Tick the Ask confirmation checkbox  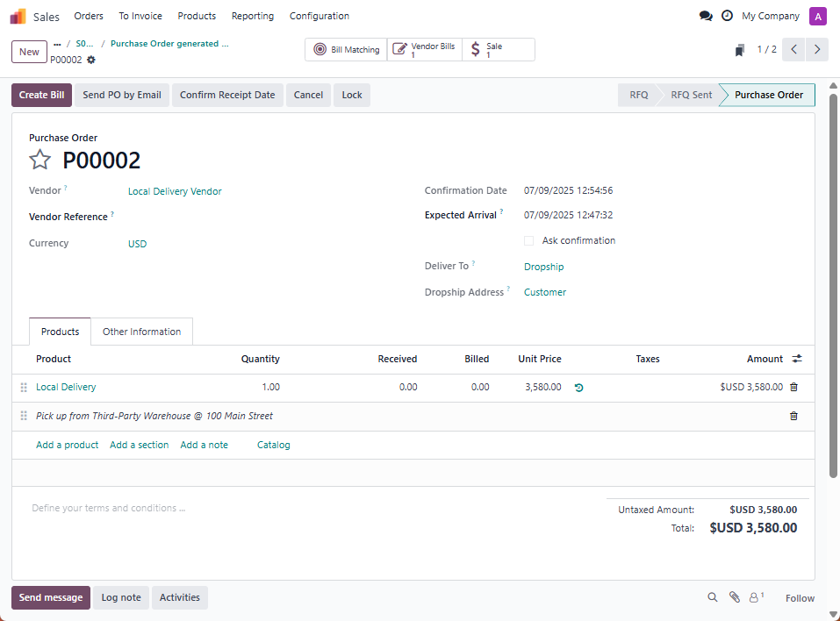pyautogui.click(x=528, y=240)
